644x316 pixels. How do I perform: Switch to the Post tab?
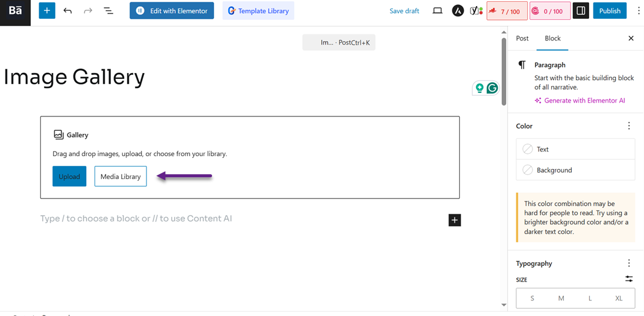pos(522,38)
